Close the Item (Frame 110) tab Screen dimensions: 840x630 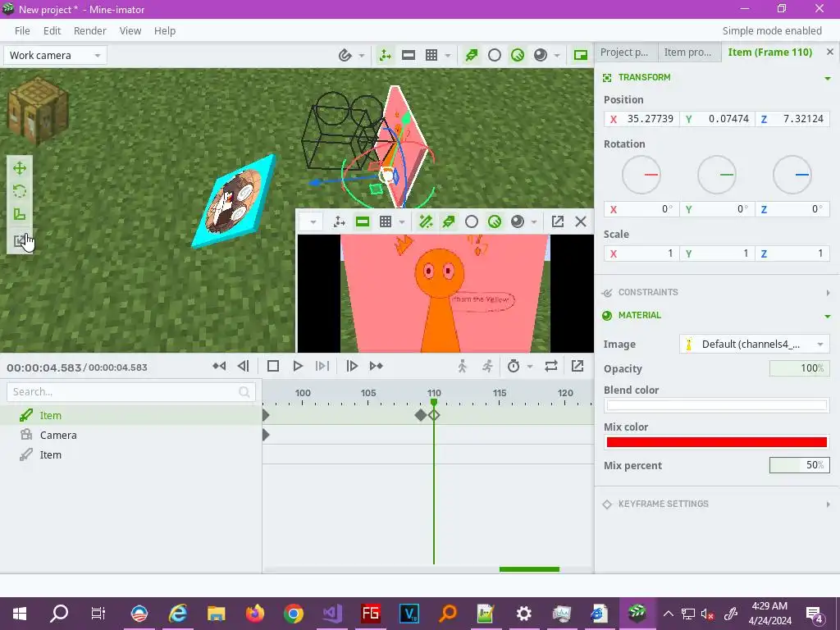click(x=830, y=52)
